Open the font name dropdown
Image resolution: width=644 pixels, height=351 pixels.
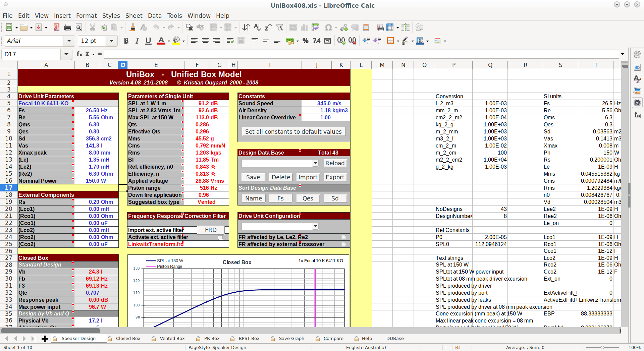click(x=69, y=41)
